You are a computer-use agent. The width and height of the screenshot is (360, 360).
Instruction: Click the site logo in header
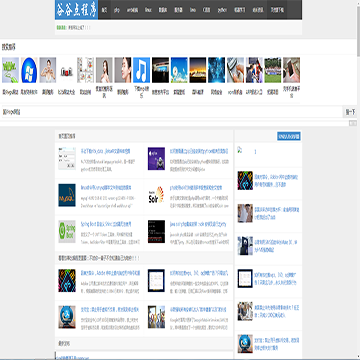tap(77, 10)
